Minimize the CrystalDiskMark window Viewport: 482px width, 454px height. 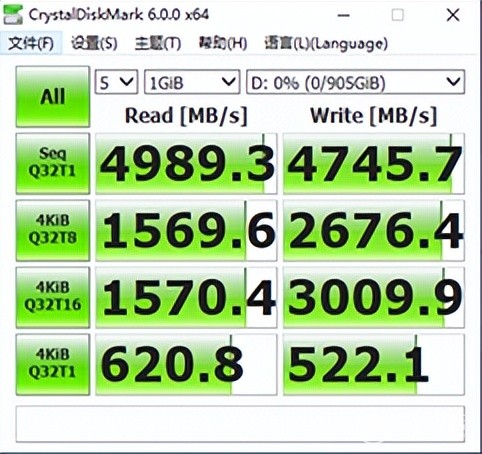pyautogui.click(x=343, y=15)
